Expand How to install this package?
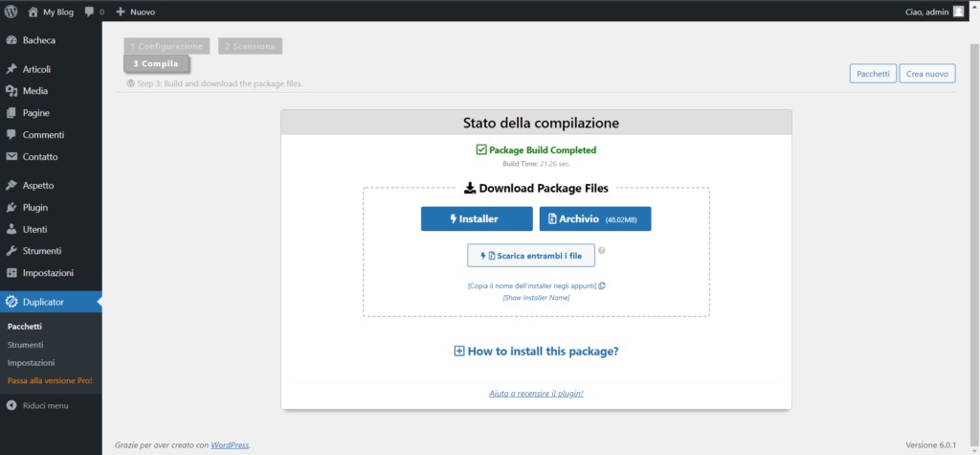 pos(536,352)
